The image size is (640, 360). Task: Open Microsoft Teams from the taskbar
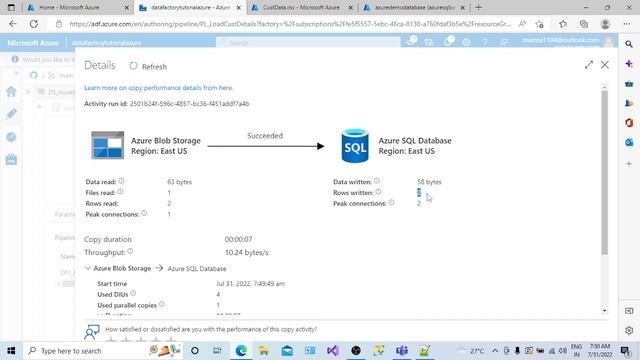click(402, 351)
